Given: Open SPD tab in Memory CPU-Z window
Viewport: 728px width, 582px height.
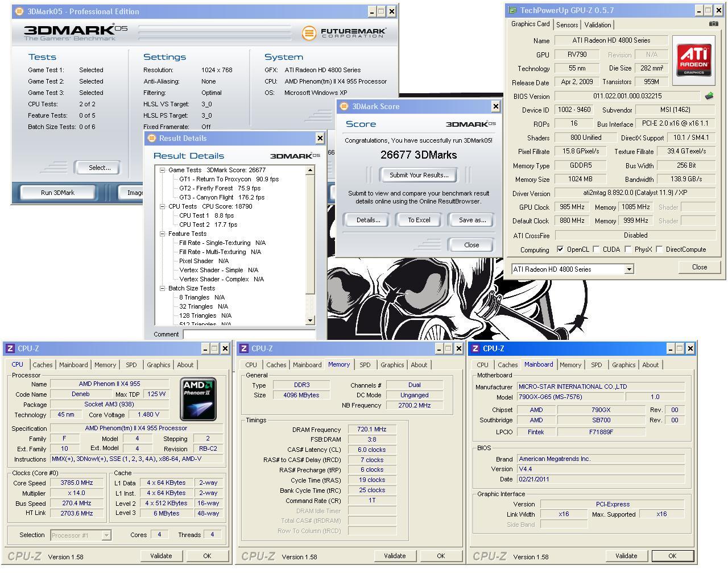Looking at the screenshot, I should click(x=365, y=365).
